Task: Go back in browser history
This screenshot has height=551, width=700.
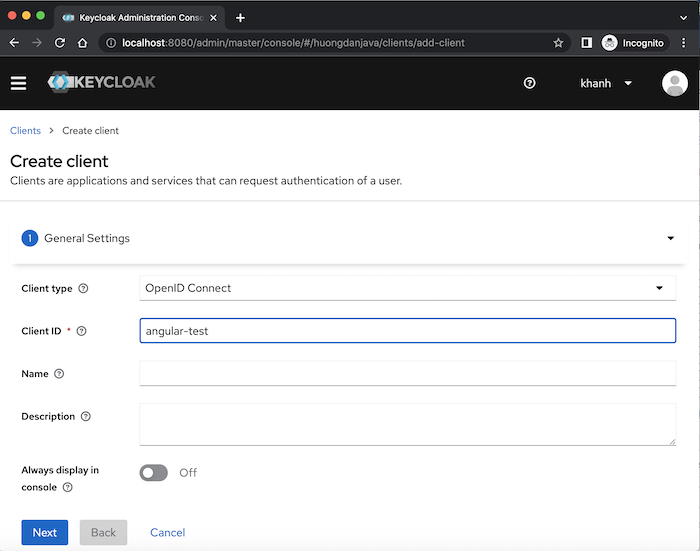Action: 14,43
